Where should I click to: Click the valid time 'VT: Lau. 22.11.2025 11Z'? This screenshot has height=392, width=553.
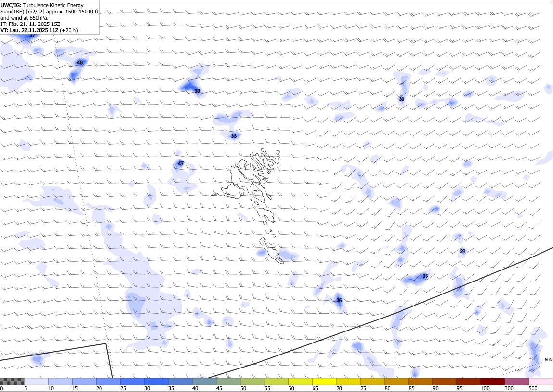coord(29,30)
